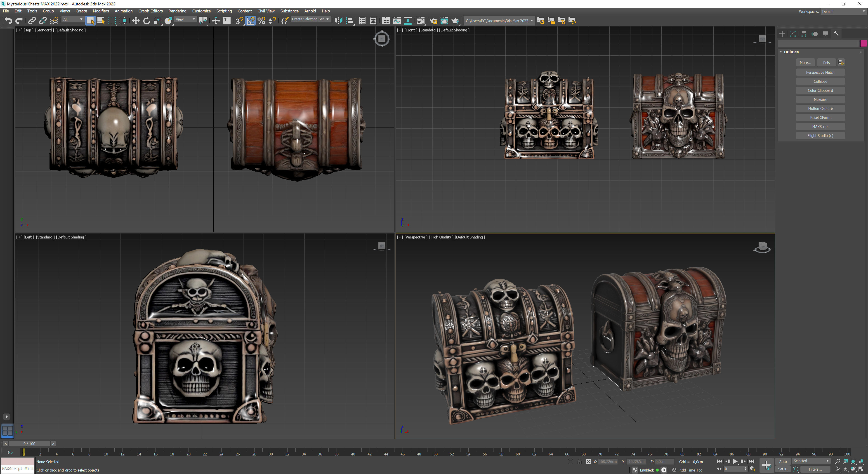
Task: Toggle the 3D Snaps button
Action: click(239, 21)
